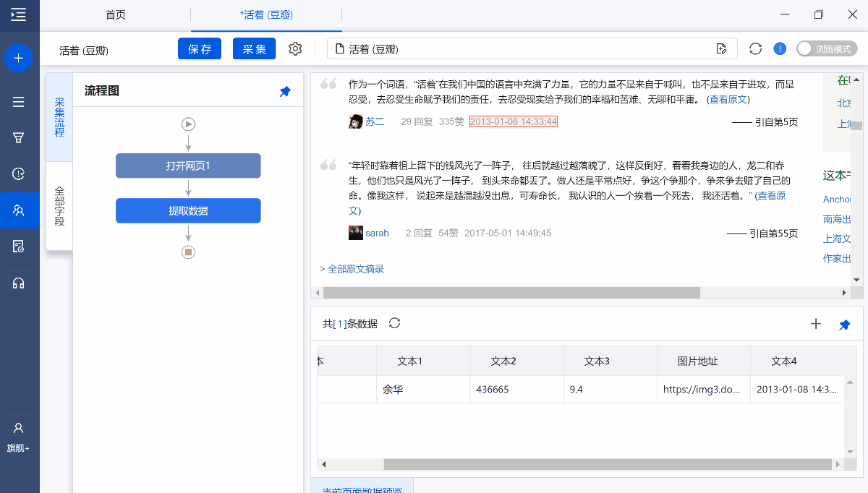Open 当前页面数据预览 tab
Viewport: 868px width, 493px height.
pyautogui.click(x=362, y=487)
